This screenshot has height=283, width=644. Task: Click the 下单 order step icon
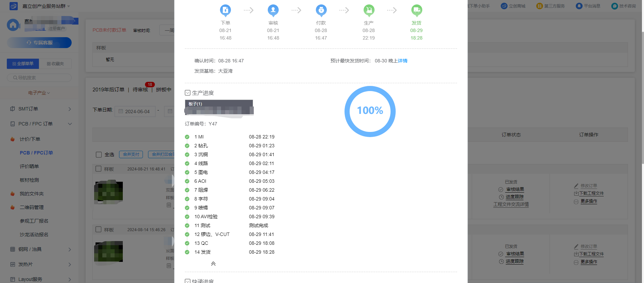(225, 11)
